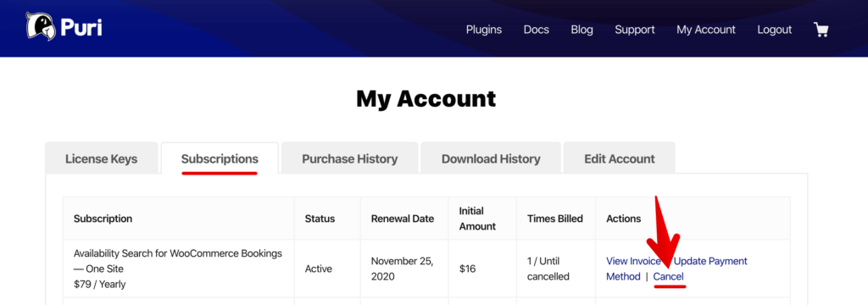
Task: Visit the Support page
Action: [634, 30]
